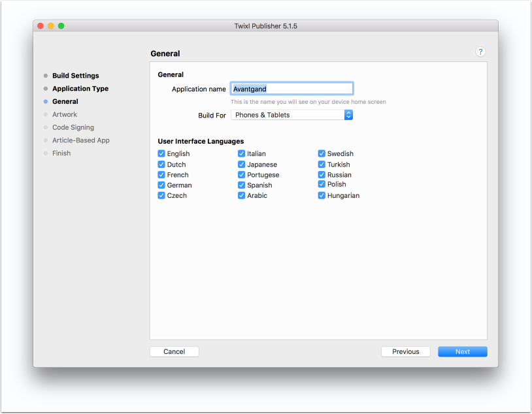Minimize window with the yellow button
This screenshot has width=532, height=414.
50,26
